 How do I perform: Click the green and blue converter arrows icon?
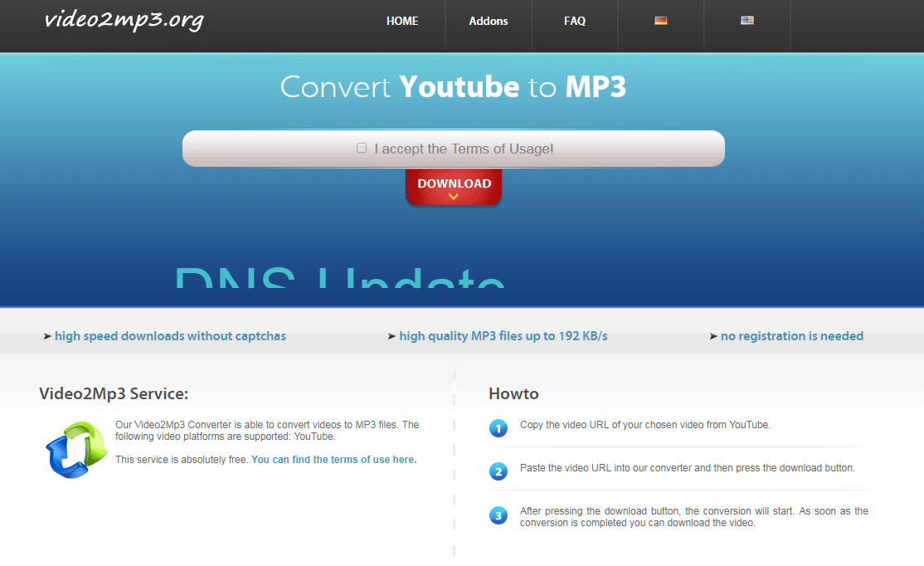[x=75, y=451]
